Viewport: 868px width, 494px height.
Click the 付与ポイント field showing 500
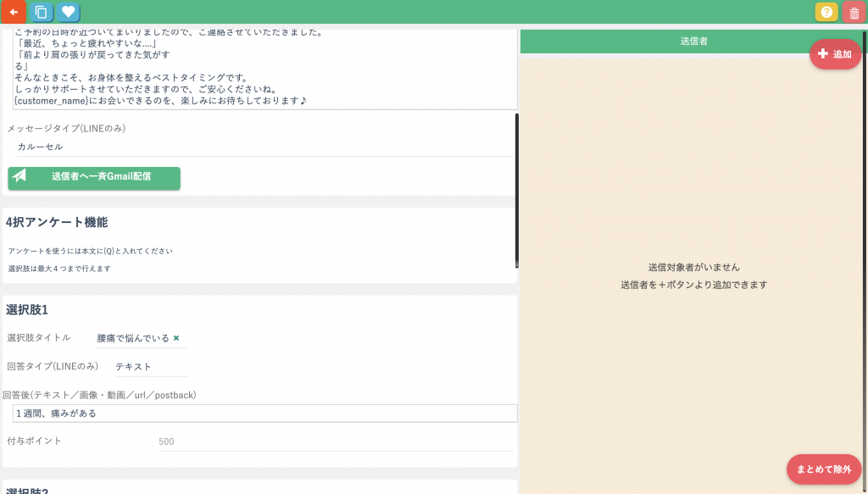(x=334, y=441)
